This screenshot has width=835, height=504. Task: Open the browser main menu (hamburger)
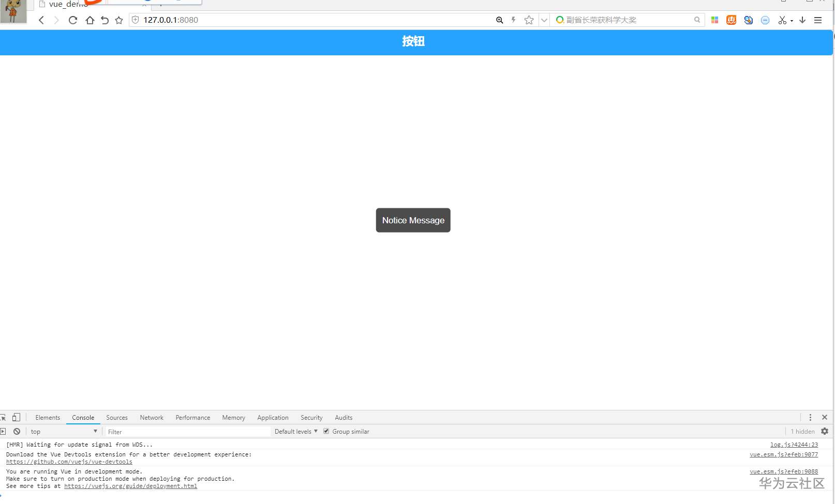point(818,20)
